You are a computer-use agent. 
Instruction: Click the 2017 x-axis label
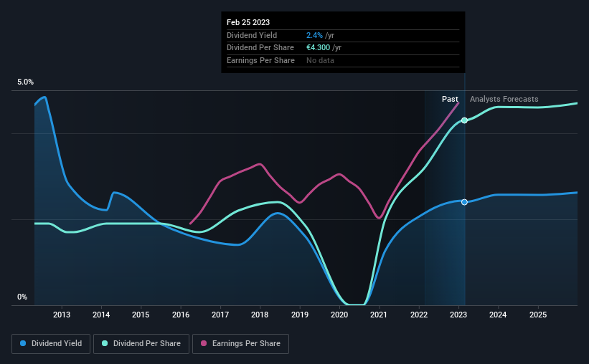coord(220,315)
